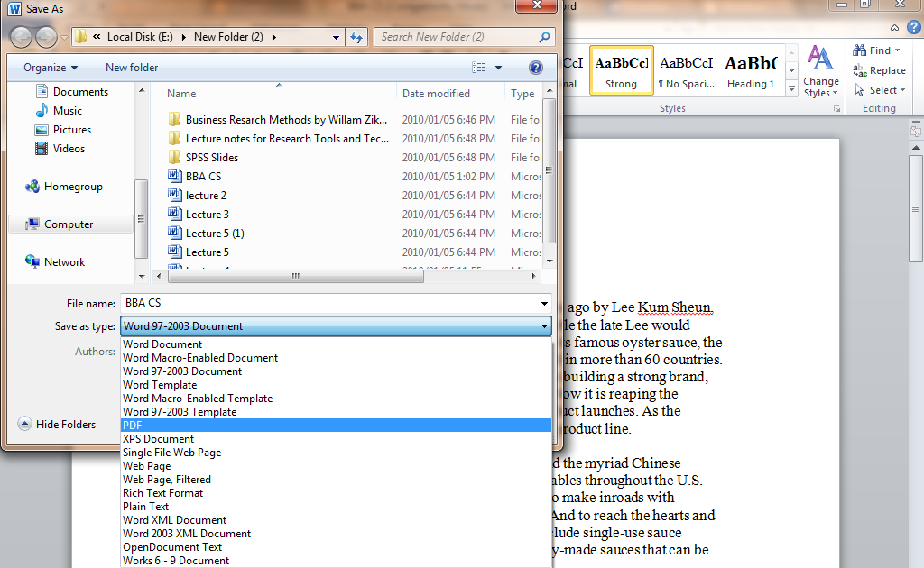Choose Plain Text file type
The width and height of the screenshot is (924, 568).
[x=336, y=507]
